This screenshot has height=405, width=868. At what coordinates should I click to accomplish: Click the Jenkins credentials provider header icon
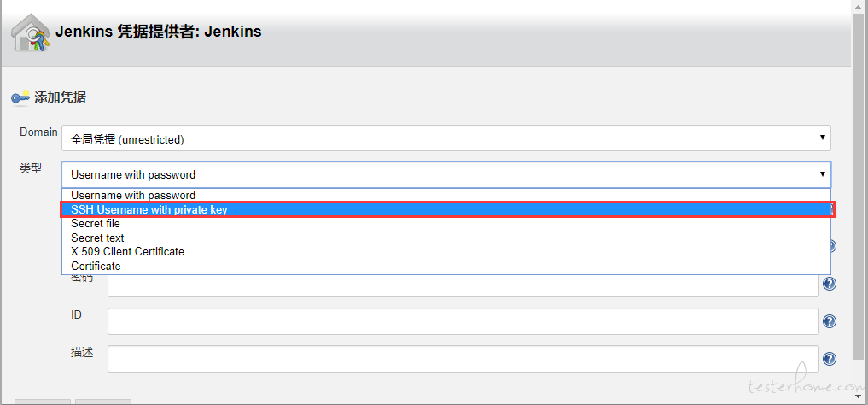[x=31, y=33]
